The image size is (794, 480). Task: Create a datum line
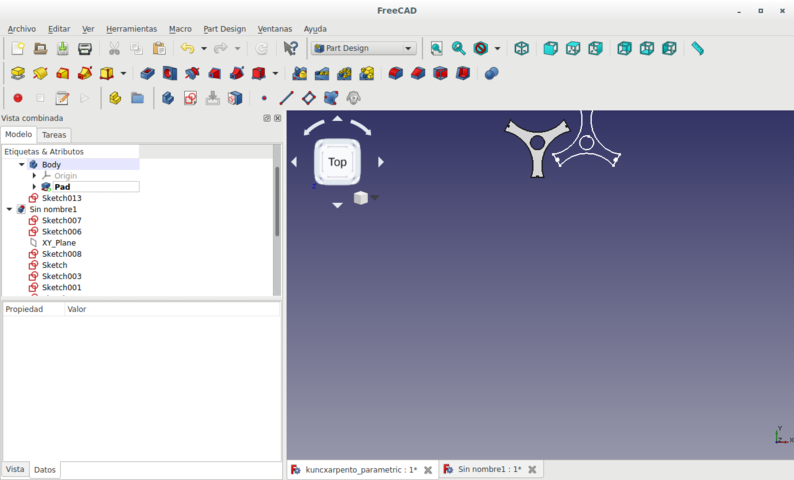[286, 98]
